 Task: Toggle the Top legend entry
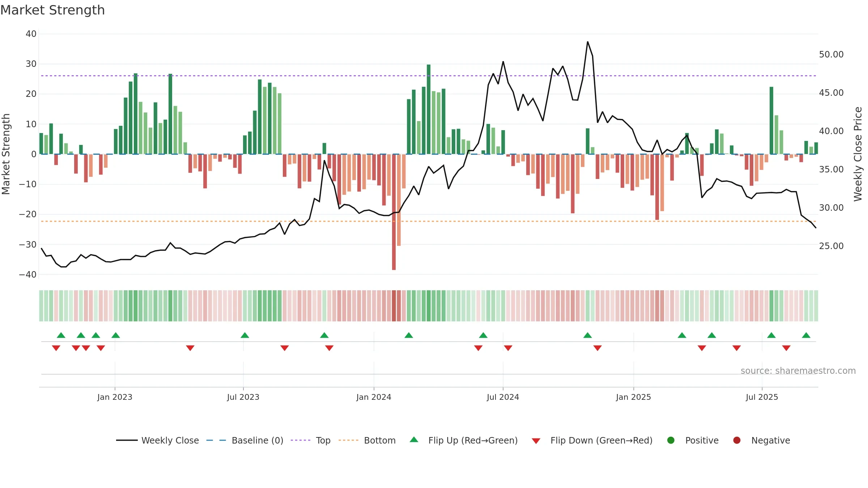(310, 440)
